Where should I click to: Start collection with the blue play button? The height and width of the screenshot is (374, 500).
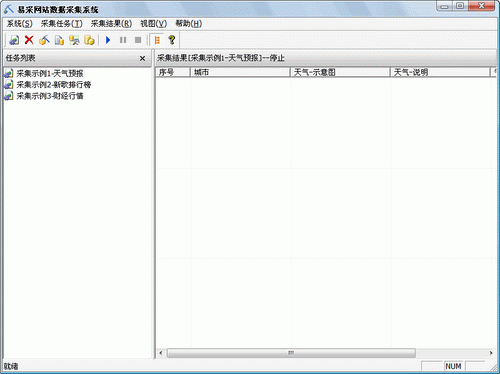[x=108, y=40]
